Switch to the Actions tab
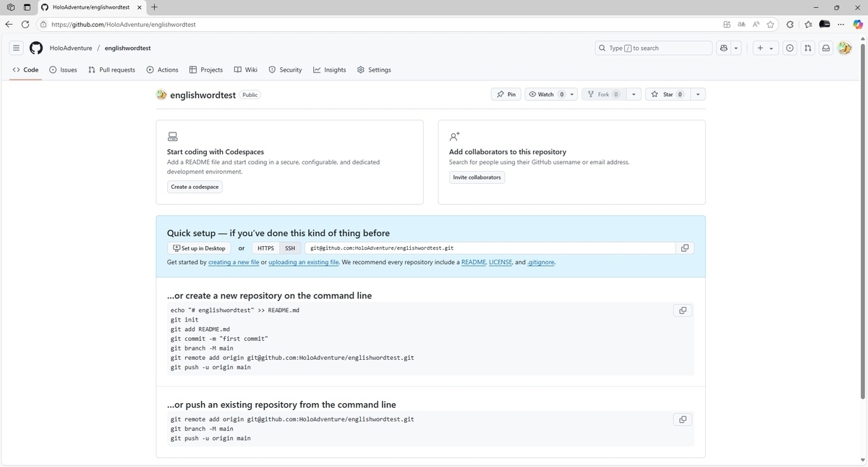The height and width of the screenshot is (467, 868). (162, 70)
